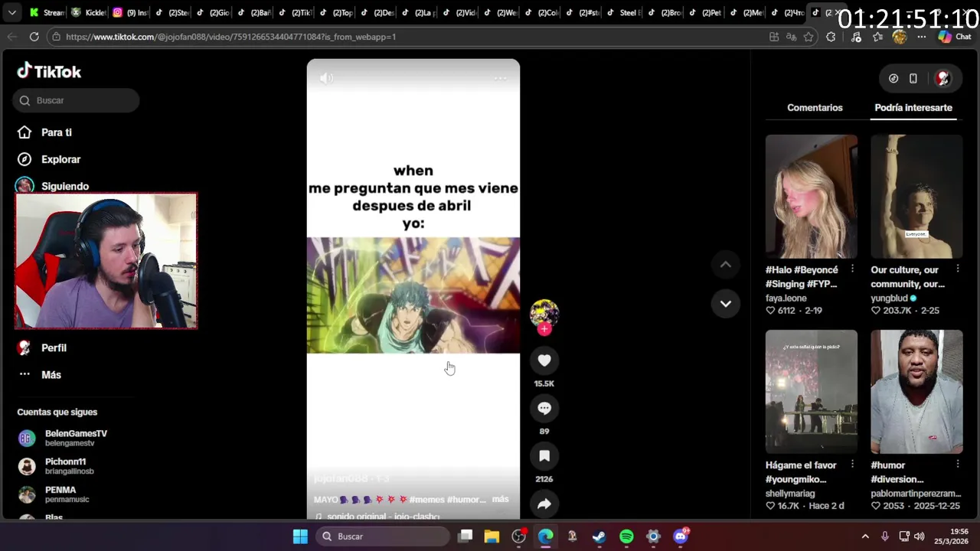The height and width of the screenshot is (551, 980).
Task: Toggle the favorites star in the address bar
Action: 808,37
